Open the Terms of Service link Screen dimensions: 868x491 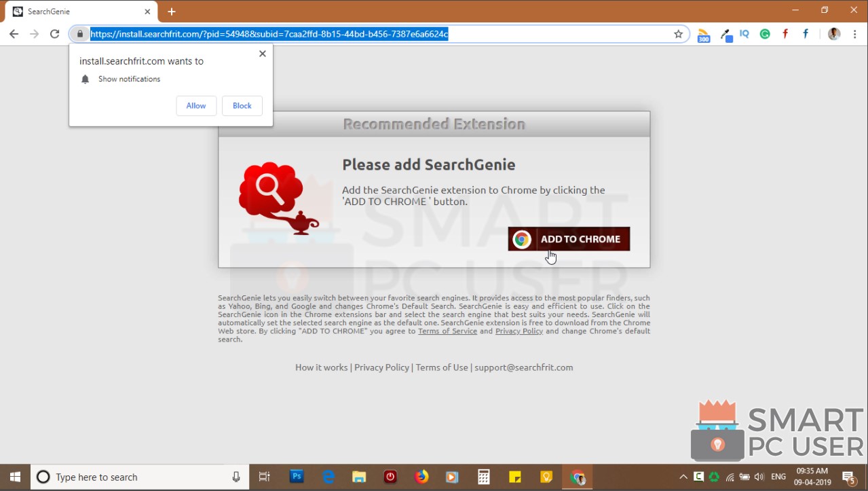(447, 331)
